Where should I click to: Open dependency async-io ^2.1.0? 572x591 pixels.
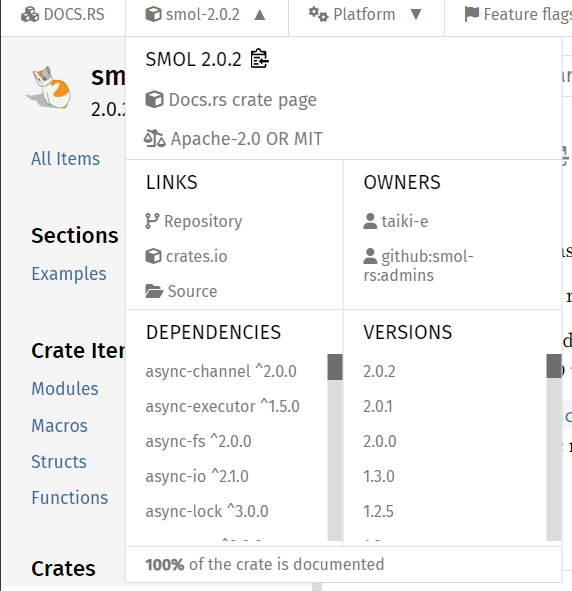(197, 476)
